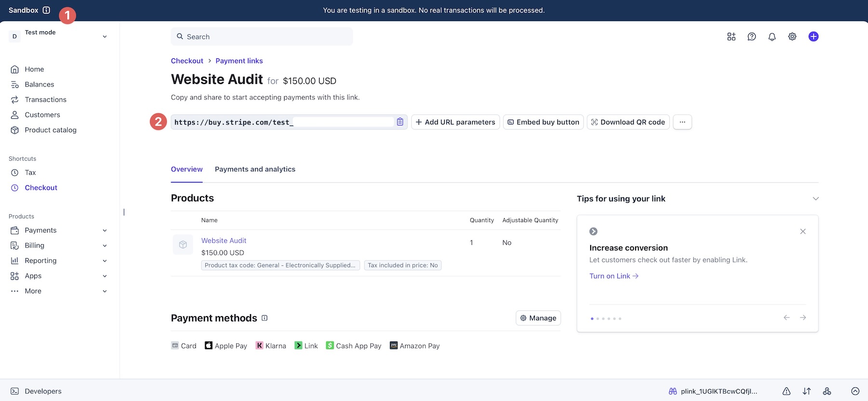This screenshot has width=868, height=401.
Task: Open Transactions in the sidebar
Action: (46, 100)
